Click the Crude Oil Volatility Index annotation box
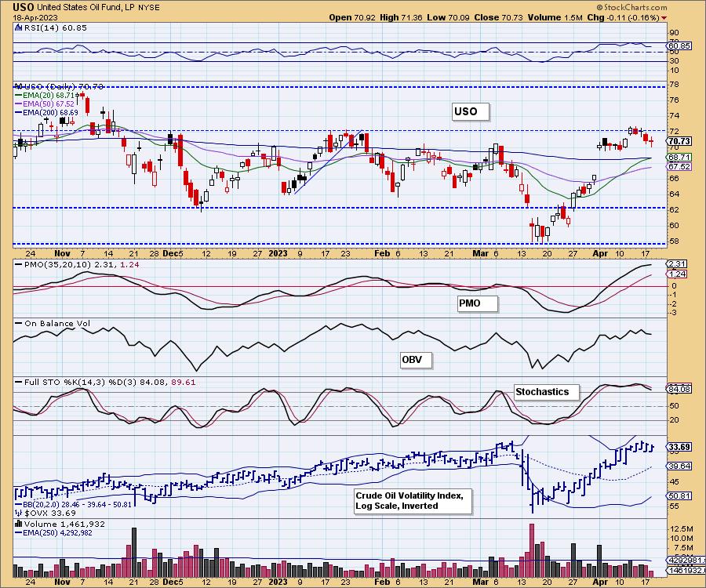This screenshot has width=706, height=588. point(413,501)
